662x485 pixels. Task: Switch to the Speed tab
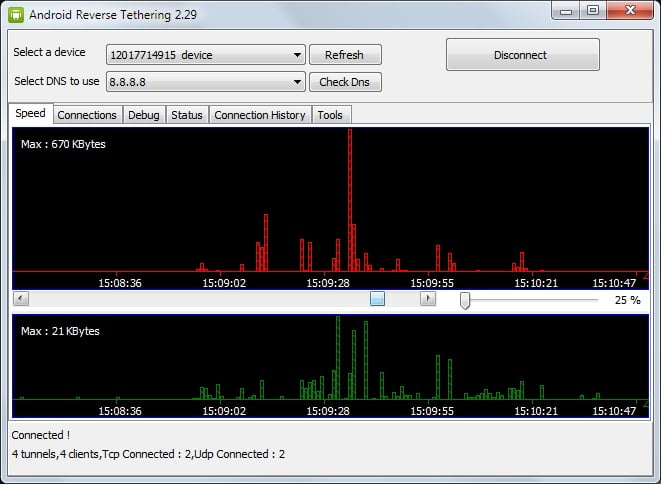[31, 114]
